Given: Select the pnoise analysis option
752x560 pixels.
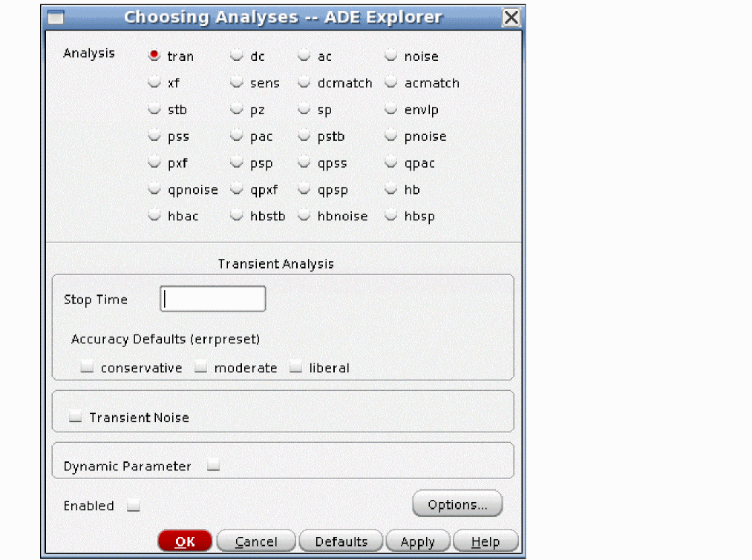Looking at the screenshot, I should point(391,136).
